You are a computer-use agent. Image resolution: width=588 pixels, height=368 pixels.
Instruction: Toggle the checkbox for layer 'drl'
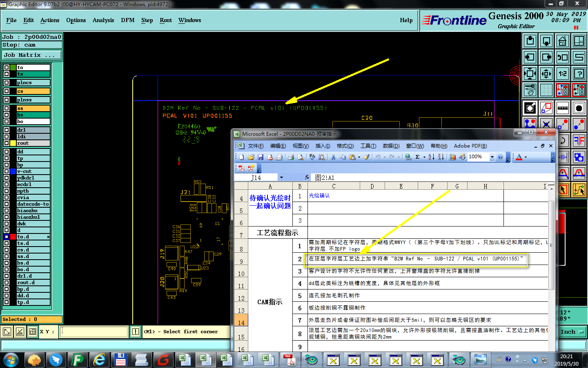[7, 130]
